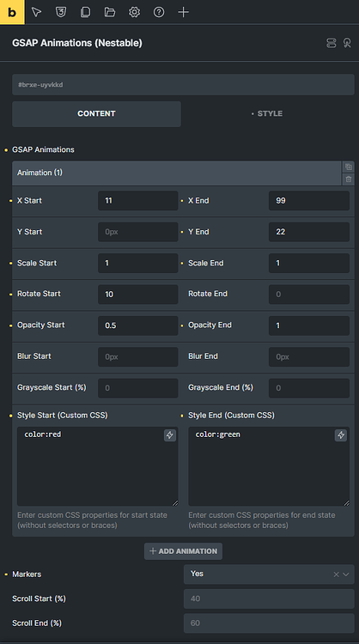The width and height of the screenshot is (359, 644).
Task: Focus the Scroll Start (%) field
Action: (x=269, y=598)
